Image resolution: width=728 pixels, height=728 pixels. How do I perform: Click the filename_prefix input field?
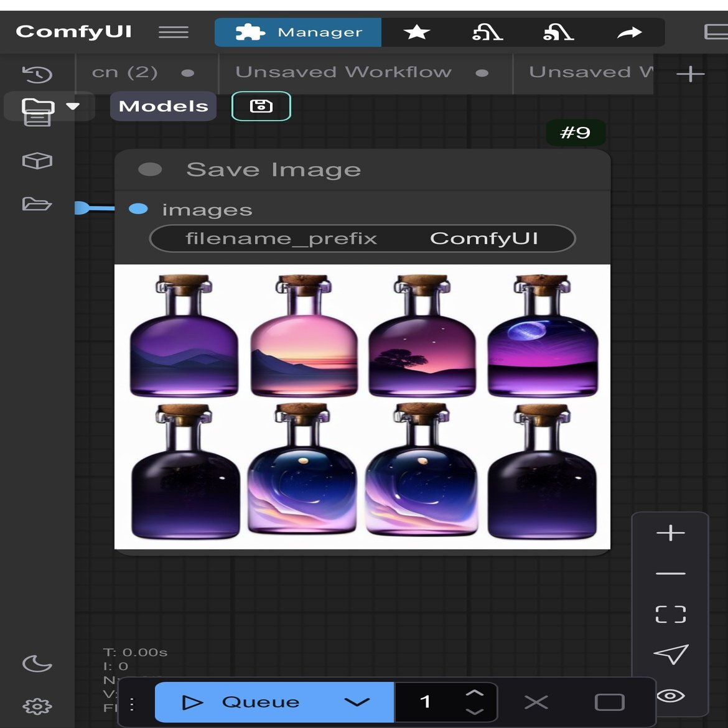point(362,239)
